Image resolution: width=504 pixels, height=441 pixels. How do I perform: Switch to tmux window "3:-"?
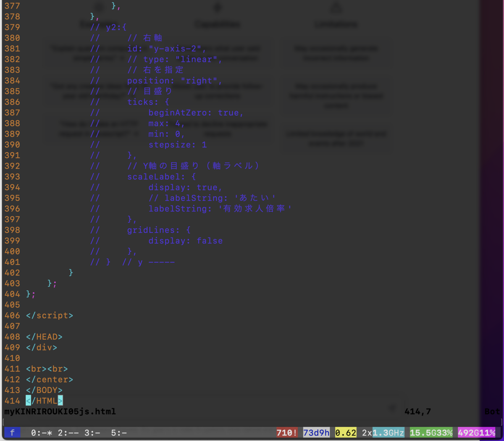[x=92, y=433]
